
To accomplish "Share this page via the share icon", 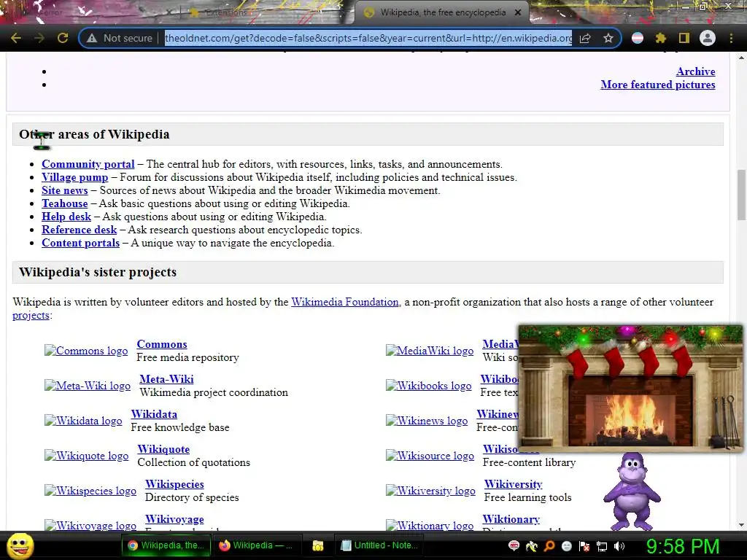I will point(585,38).
